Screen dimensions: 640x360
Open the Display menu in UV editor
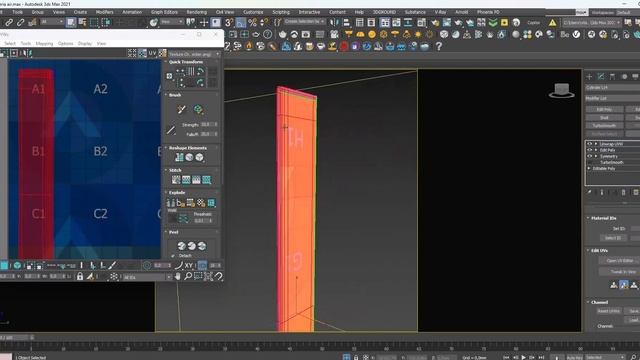coord(84,43)
